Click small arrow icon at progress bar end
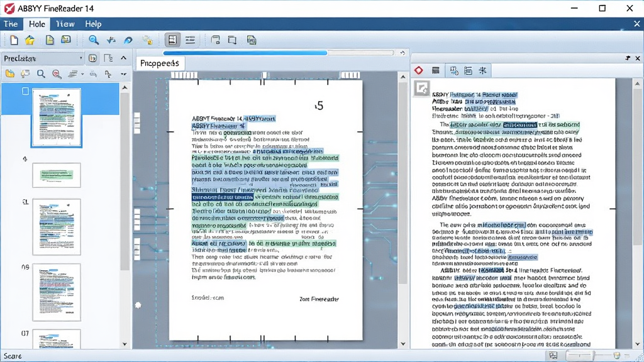Image resolution: width=644 pixels, height=362 pixels. [x=402, y=53]
